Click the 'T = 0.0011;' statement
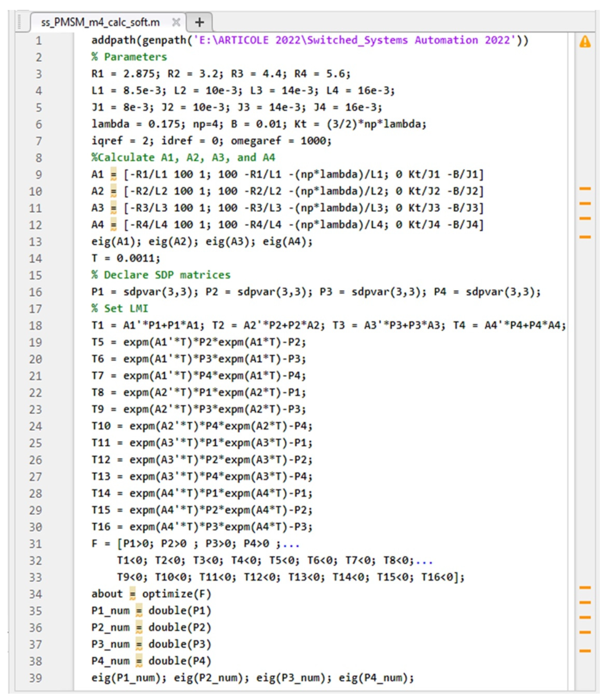Screen dimensions: 607x700 point(126,258)
